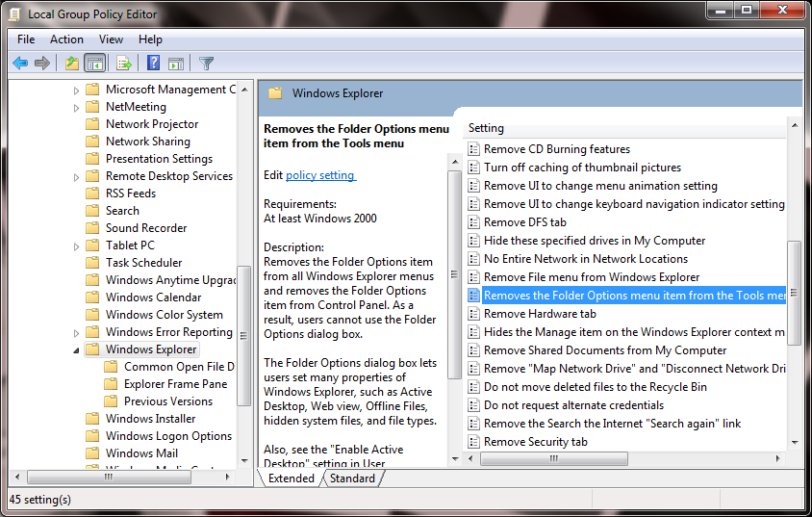This screenshot has width=812, height=517.
Task: Open the Help toolbar icon
Action: [x=153, y=64]
